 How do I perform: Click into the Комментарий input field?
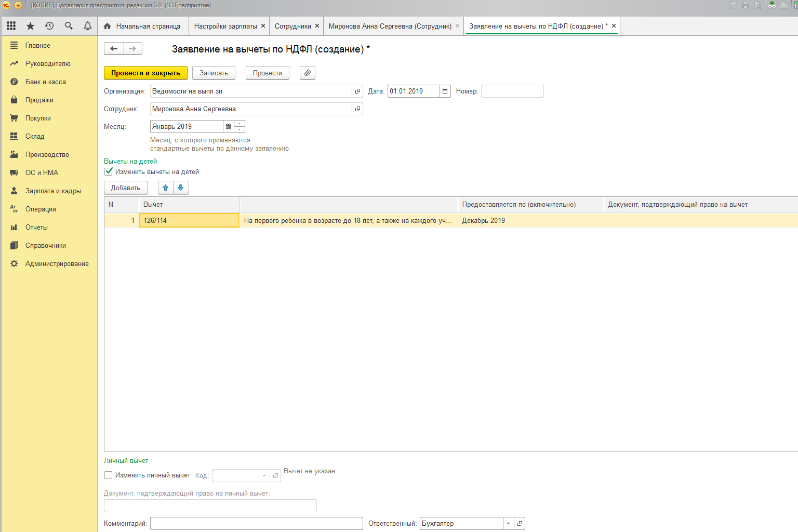[x=256, y=524]
